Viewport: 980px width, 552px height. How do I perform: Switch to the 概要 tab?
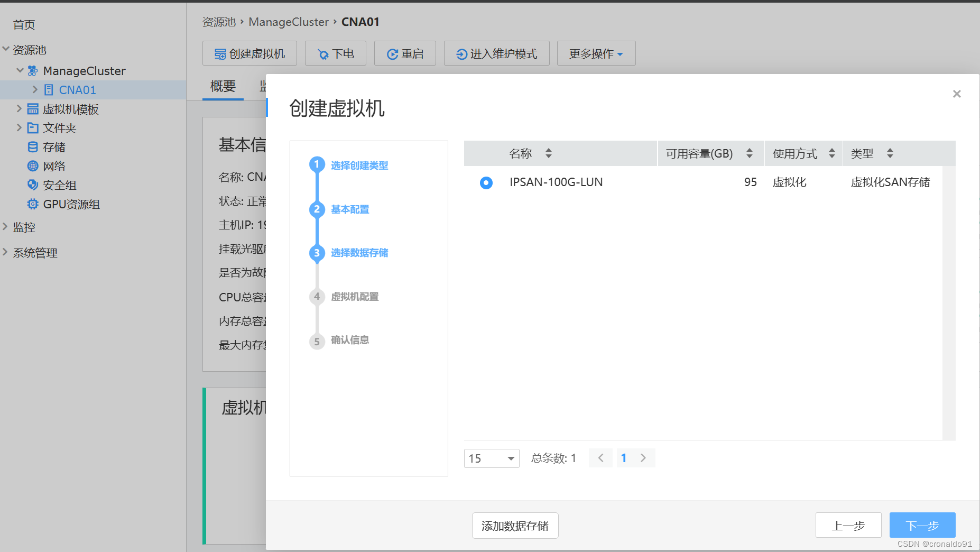click(x=223, y=86)
